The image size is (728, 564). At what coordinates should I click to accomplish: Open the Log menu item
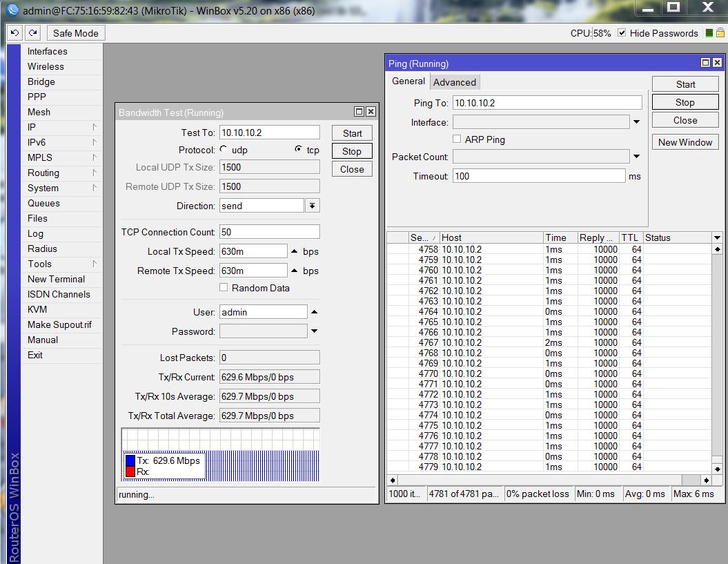click(x=61, y=234)
